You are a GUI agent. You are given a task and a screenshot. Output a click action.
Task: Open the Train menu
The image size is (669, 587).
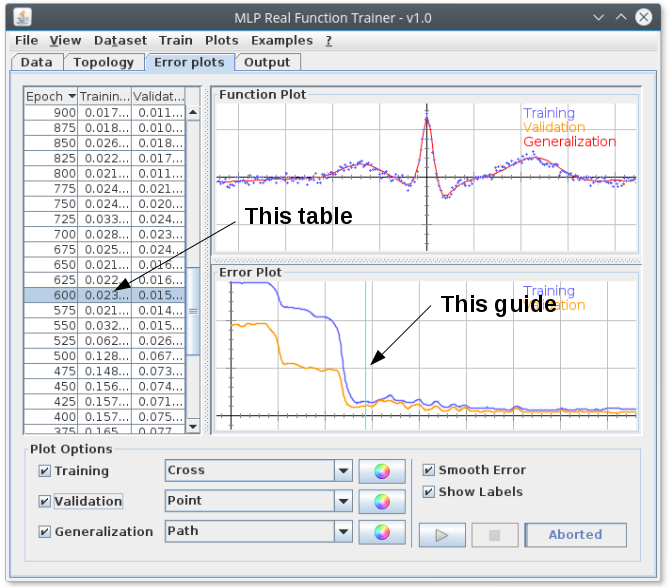click(x=176, y=41)
